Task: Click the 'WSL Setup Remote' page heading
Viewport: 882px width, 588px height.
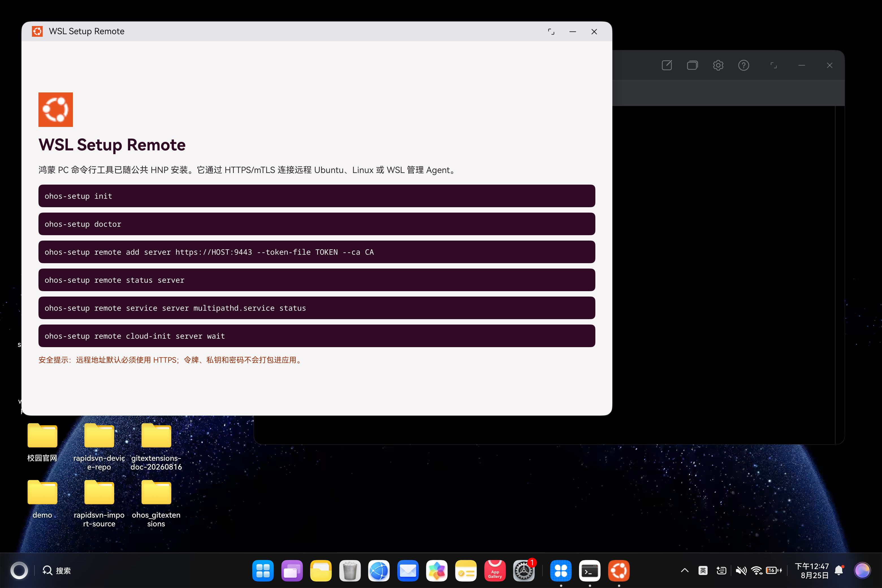Action: pyautogui.click(x=112, y=145)
